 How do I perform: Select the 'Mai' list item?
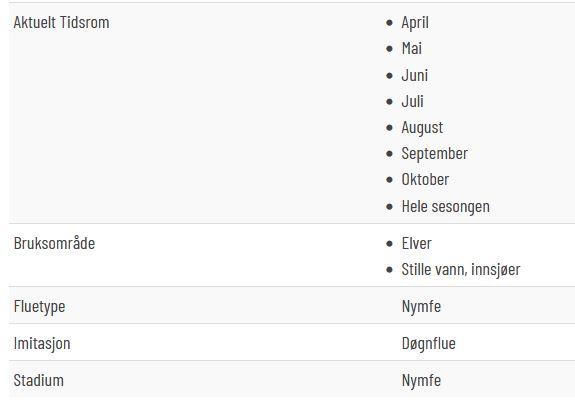411,48
